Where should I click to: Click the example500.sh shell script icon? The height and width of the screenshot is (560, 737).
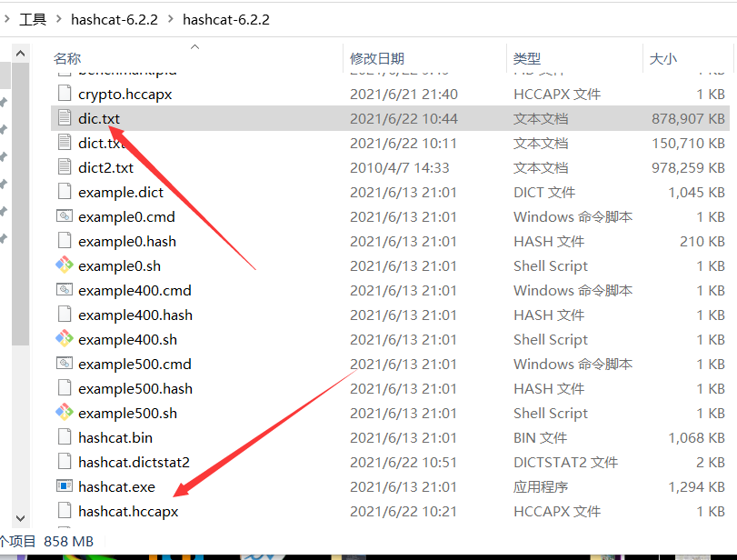pos(65,413)
